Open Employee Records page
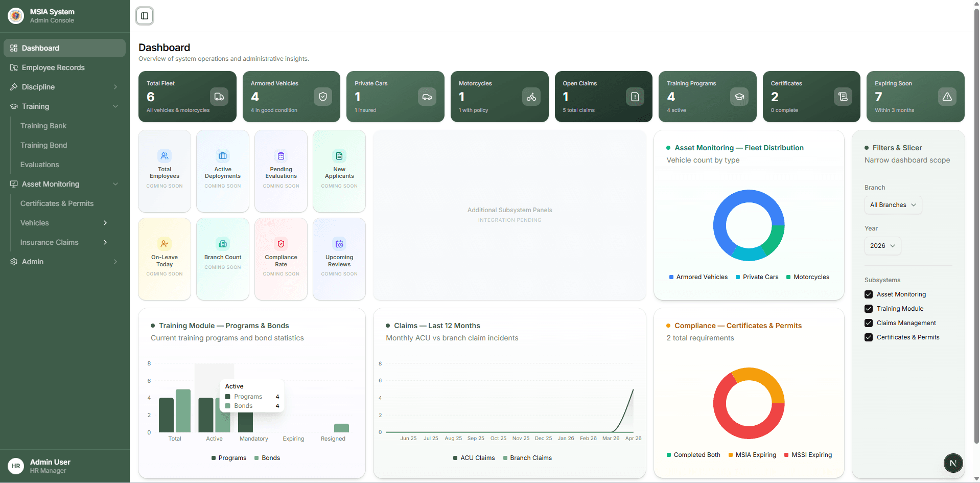The image size is (980, 483). click(64, 67)
